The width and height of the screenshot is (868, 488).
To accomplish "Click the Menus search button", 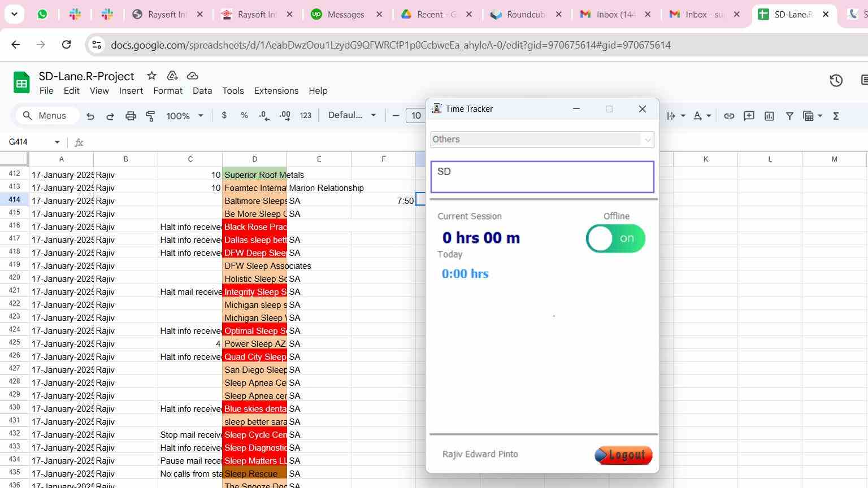I will (46, 116).
